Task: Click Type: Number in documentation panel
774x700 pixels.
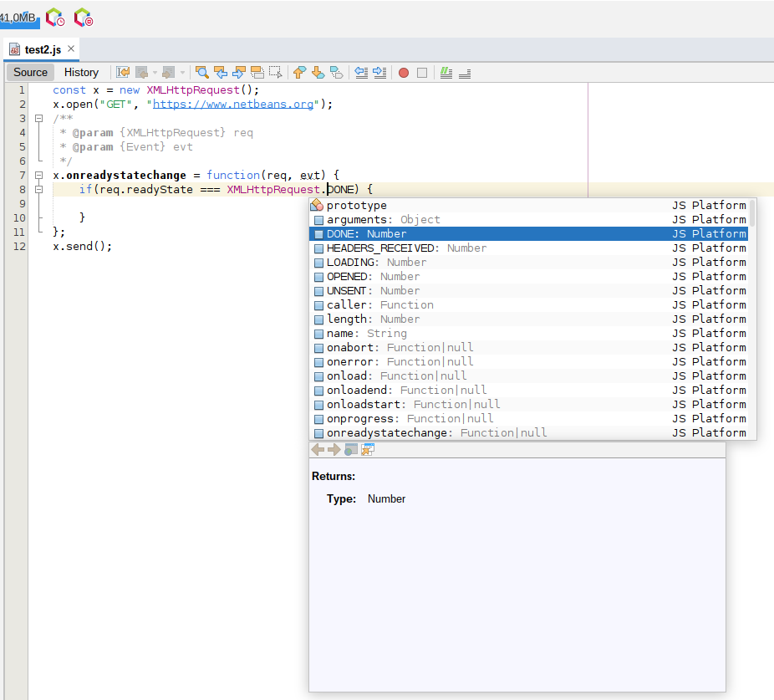Action: pos(366,499)
